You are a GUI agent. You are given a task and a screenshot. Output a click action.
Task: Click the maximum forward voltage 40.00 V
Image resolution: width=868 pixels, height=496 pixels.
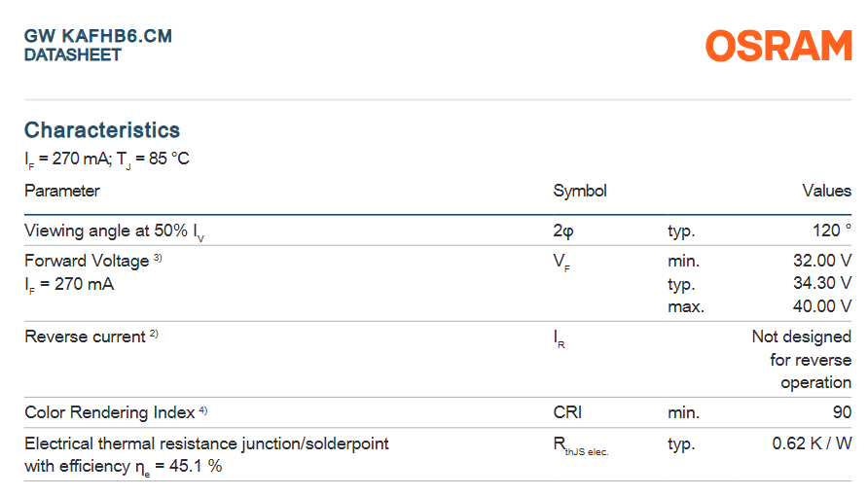point(822,305)
